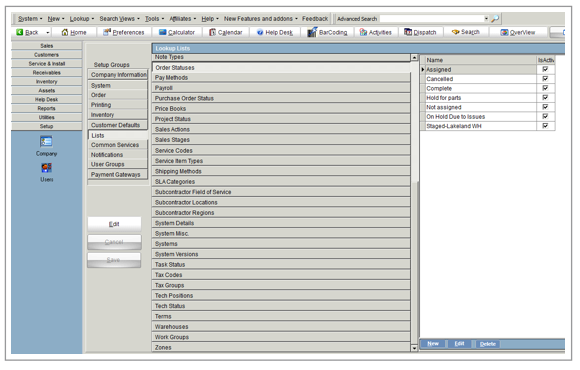Click the Back arrow icon
Image resolution: width=580 pixels, height=370 pixels.
tap(20, 32)
